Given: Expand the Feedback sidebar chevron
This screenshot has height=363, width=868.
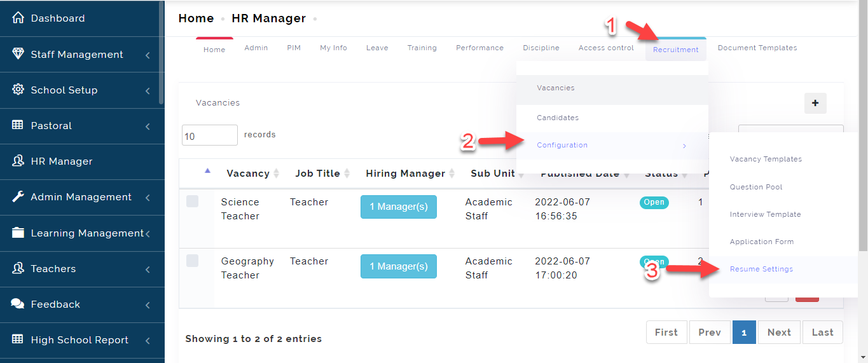Looking at the screenshot, I should coord(148,305).
